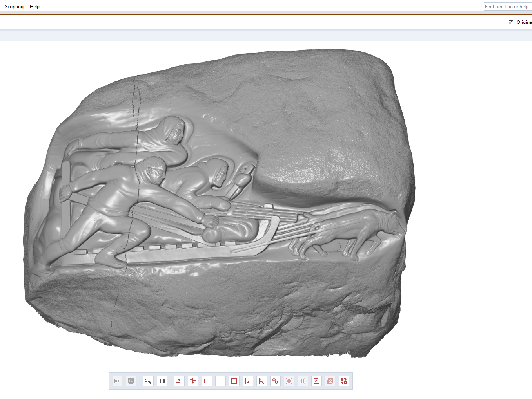
Task: Open the Help menu
Action: point(34,7)
